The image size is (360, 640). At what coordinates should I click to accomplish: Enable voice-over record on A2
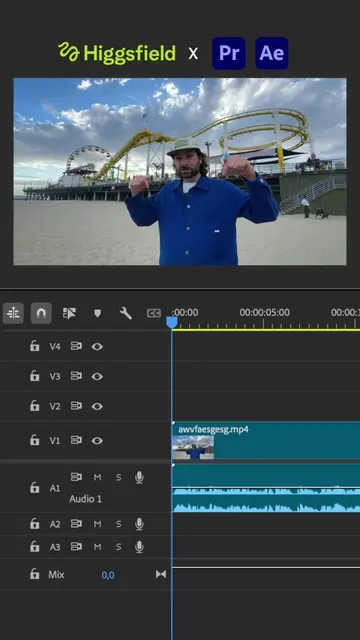pyautogui.click(x=139, y=524)
